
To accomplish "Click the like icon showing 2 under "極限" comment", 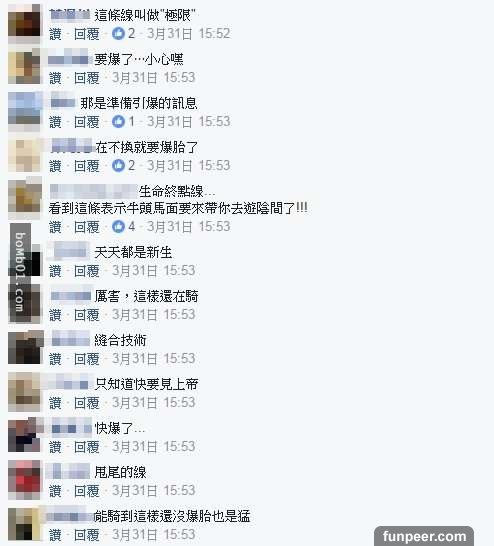I will tap(118, 34).
